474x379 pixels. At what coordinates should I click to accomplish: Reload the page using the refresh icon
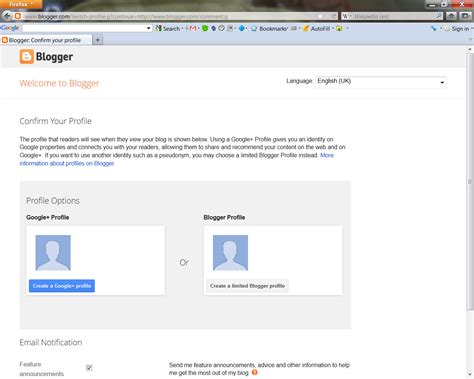coord(334,16)
